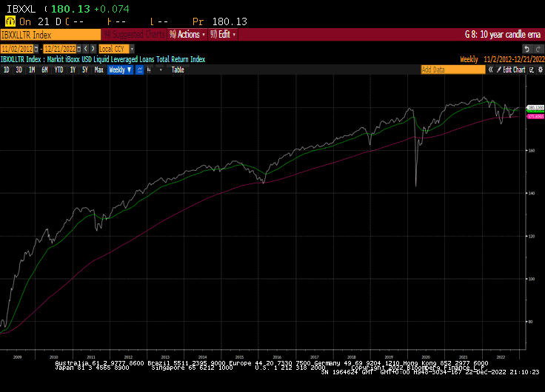545x392 pixels.
Task: Select the 1D range tab
Action: (6, 70)
